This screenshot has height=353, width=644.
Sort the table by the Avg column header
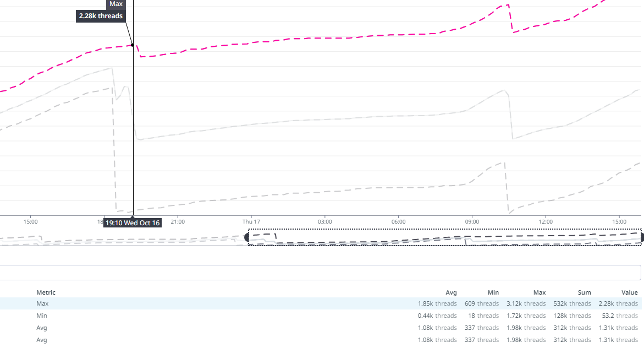(451, 292)
